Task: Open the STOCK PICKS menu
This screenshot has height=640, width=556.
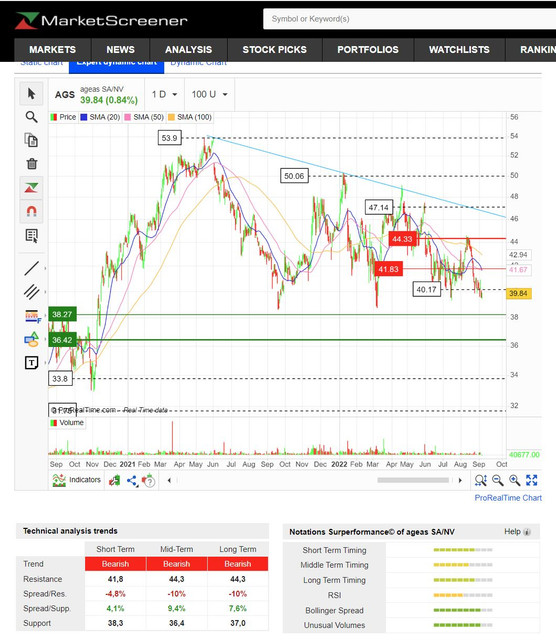Action: 274,50
